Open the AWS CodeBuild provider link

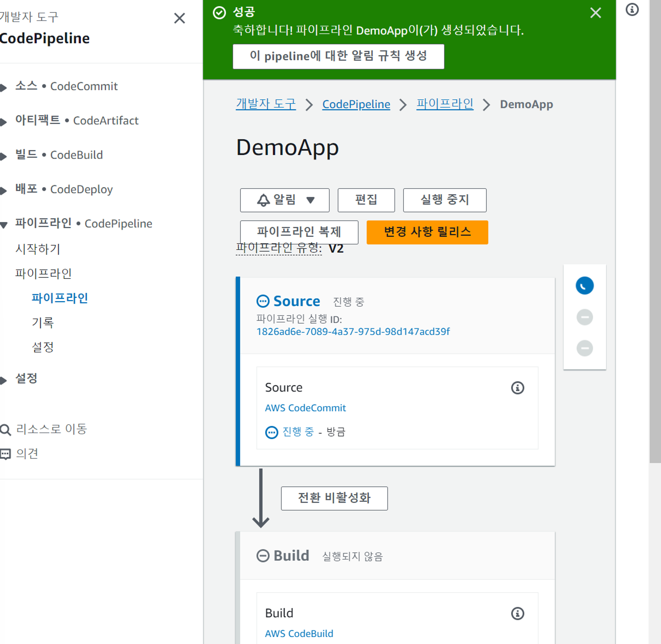click(299, 634)
